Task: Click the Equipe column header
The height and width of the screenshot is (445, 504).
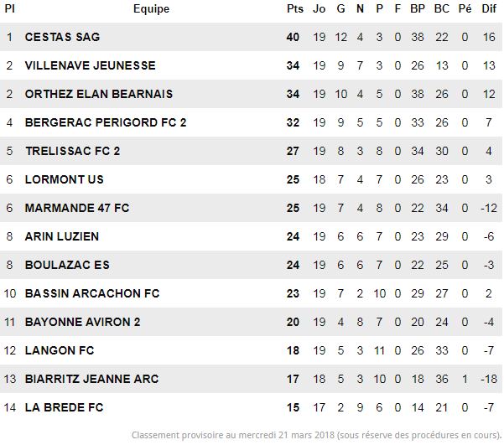Action: point(152,9)
